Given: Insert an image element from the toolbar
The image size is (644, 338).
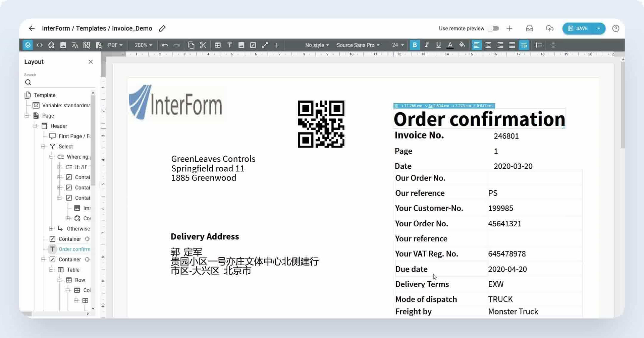Looking at the screenshot, I should pyautogui.click(x=241, y=45).
